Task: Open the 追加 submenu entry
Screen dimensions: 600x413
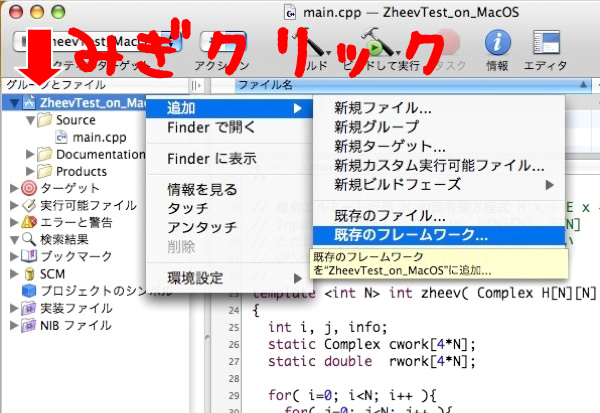Action: click(x=229, y=108)
